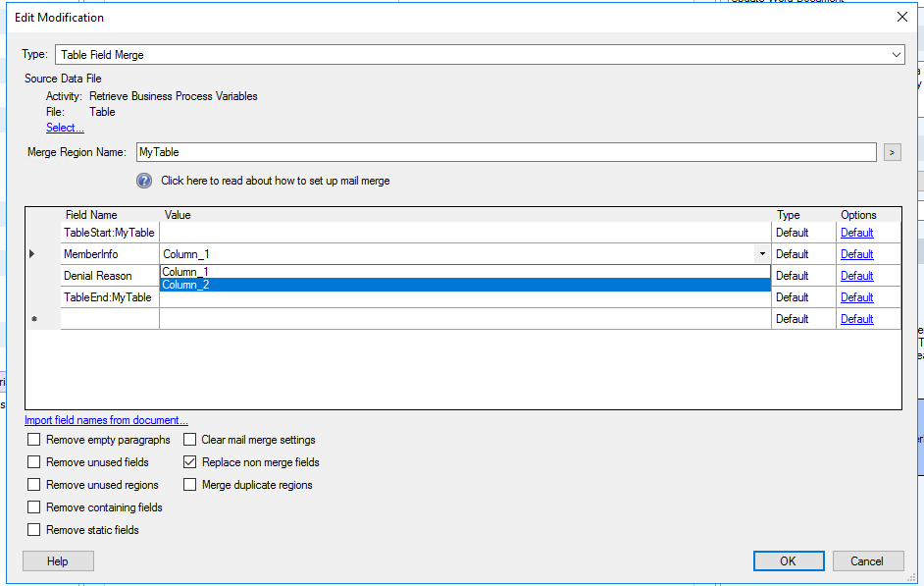Click the Select... source file link
The image size is (924, 586).
pos(65,128)
